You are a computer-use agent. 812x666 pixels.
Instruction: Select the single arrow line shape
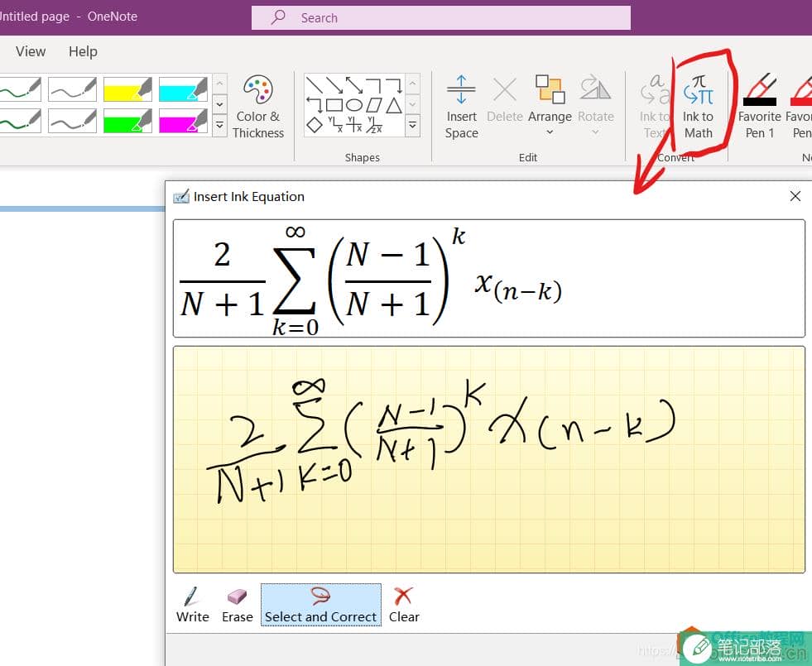pyautogui.click(x=334, y=84)
